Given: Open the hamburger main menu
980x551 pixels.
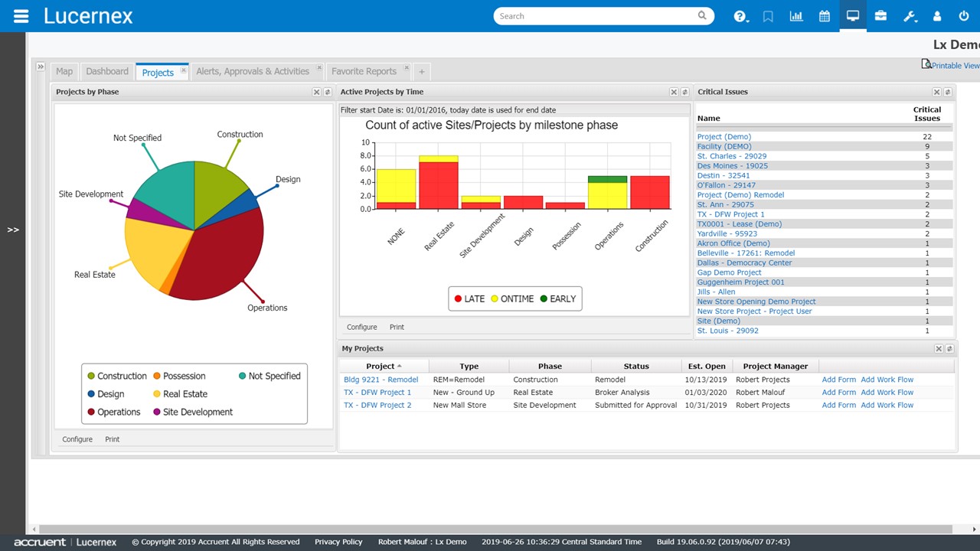Looking at the screenshot, I should [21, 16].
